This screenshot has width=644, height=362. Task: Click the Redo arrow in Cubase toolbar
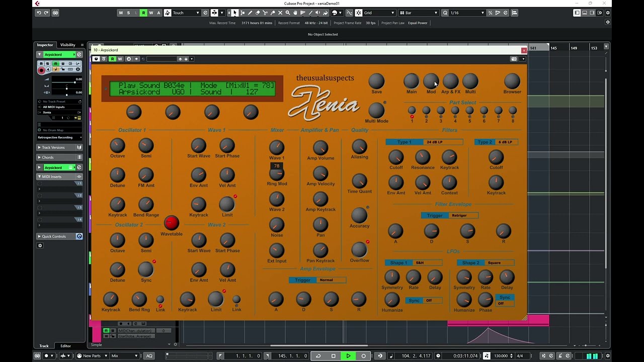click(46, 13)
